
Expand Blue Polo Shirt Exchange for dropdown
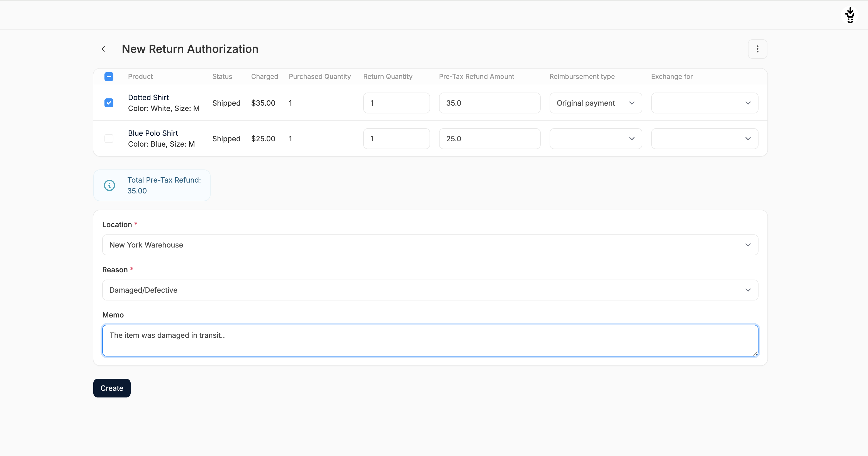click(x=704, y=139)
